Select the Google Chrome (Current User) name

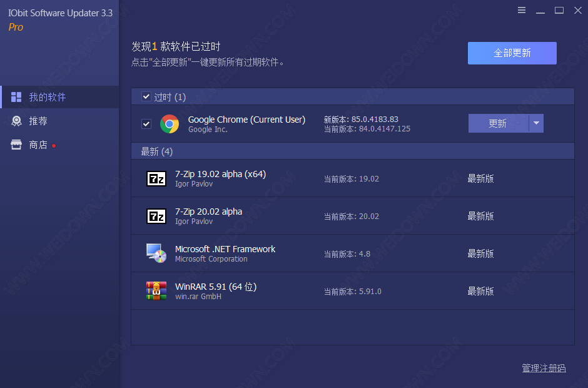(246, 120)
